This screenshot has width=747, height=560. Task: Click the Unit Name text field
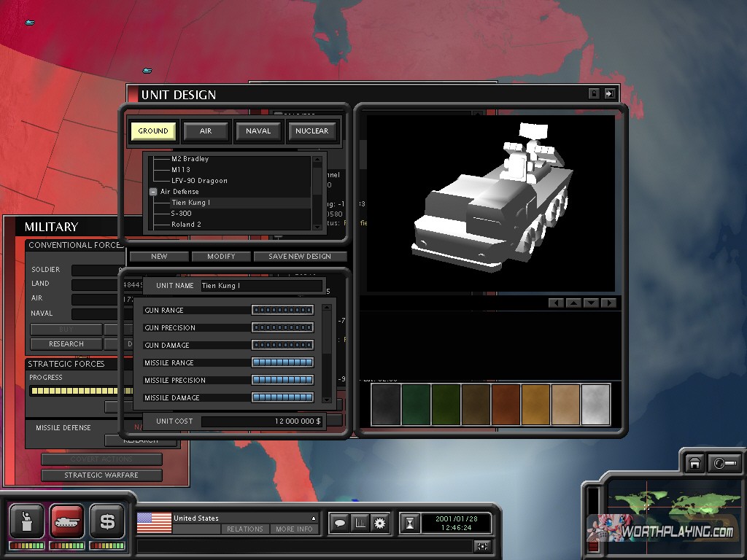(x=260, y=286)
